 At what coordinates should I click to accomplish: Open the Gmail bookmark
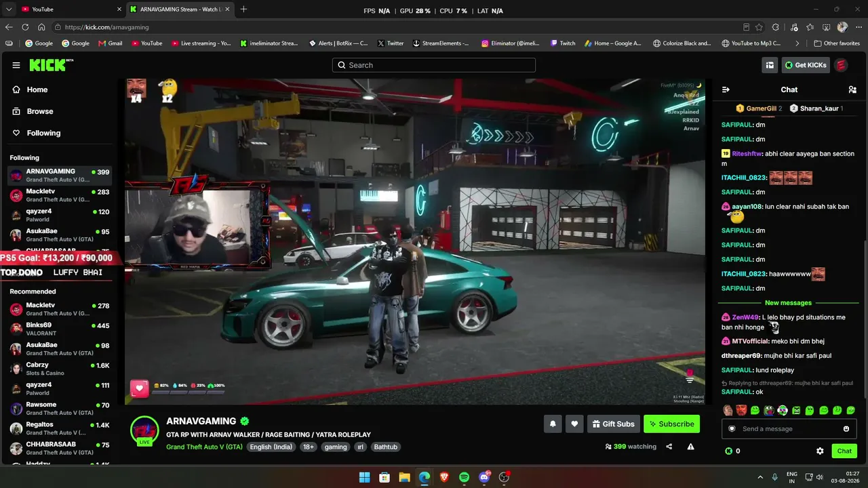coord(110,43)
